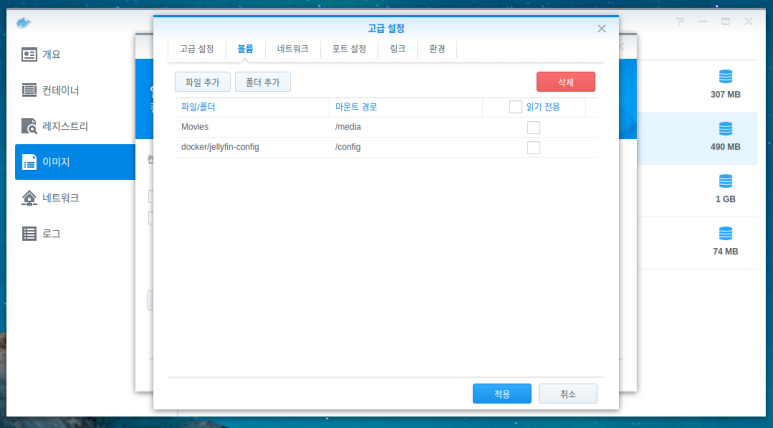Open the 네트워크 network sidebar icon
This screenshot has width=773, height=428.
point(29,198)
